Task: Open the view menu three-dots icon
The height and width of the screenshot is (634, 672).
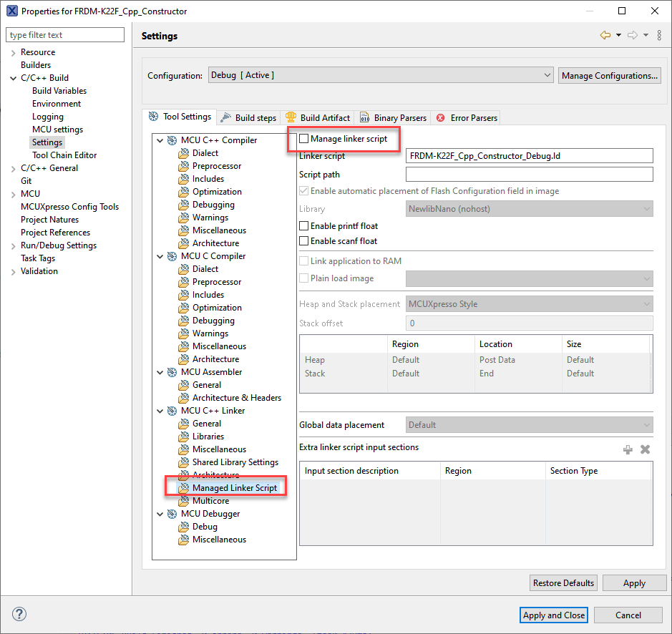Action: click(658, 36)
